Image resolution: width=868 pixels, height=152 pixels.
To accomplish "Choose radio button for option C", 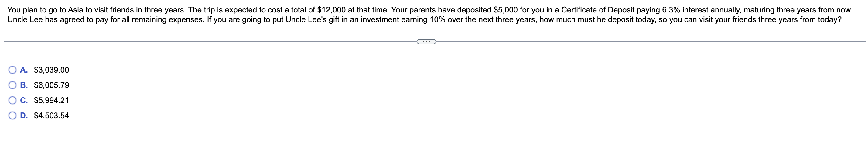I will 12,100.
